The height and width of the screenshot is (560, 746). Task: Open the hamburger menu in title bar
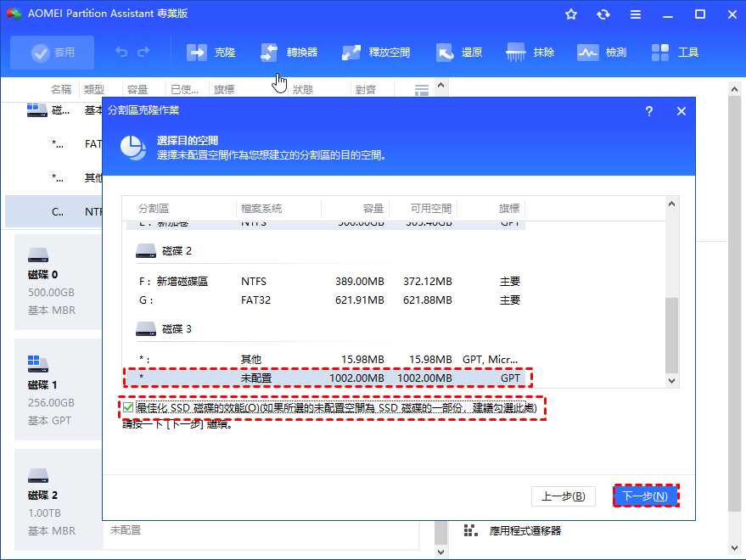[636, 14]
